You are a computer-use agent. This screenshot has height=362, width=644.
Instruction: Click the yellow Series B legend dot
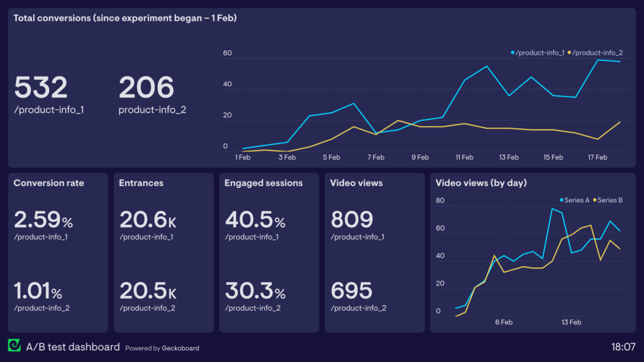click(x=594, y=200)
